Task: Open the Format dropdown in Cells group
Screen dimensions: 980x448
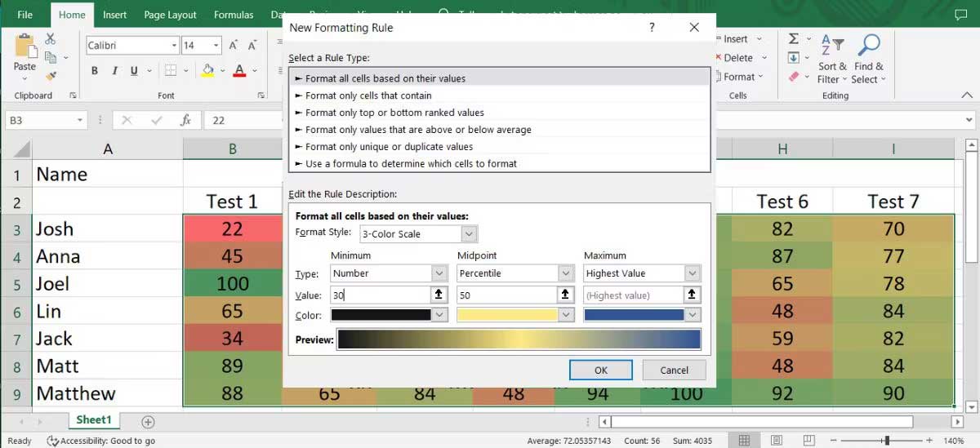Action: click(742, 77)
